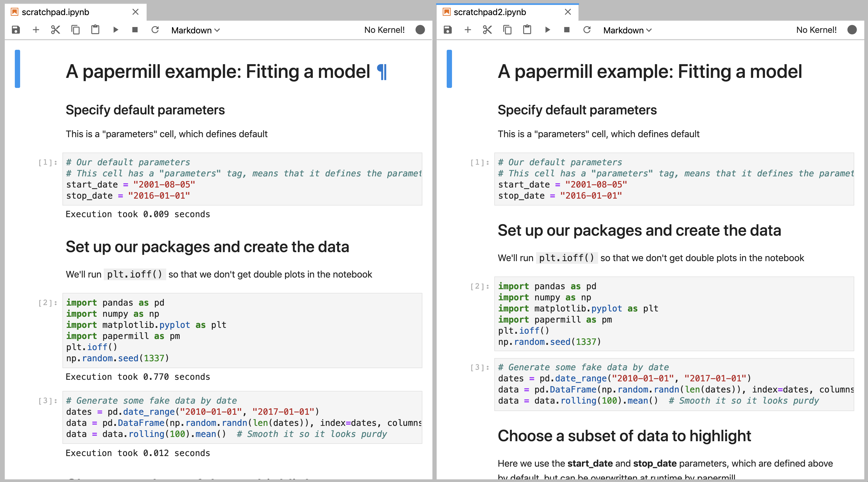Image resolution: width=868 pixels, height=482 pixels.
Task: Click kernel status circle in scratchpad2.ipynb
Action: click(x=852, y=30)
